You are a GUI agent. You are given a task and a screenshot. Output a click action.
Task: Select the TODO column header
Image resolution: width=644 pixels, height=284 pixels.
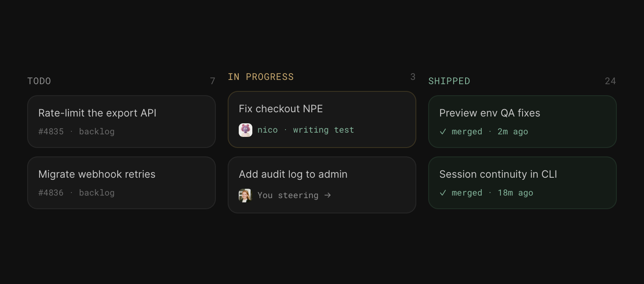(39, 81)
